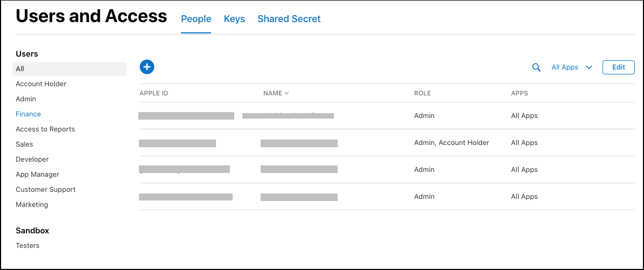Show Customer Support users
This screenshot has width=644, height=270.
click(x=46, y=190)
